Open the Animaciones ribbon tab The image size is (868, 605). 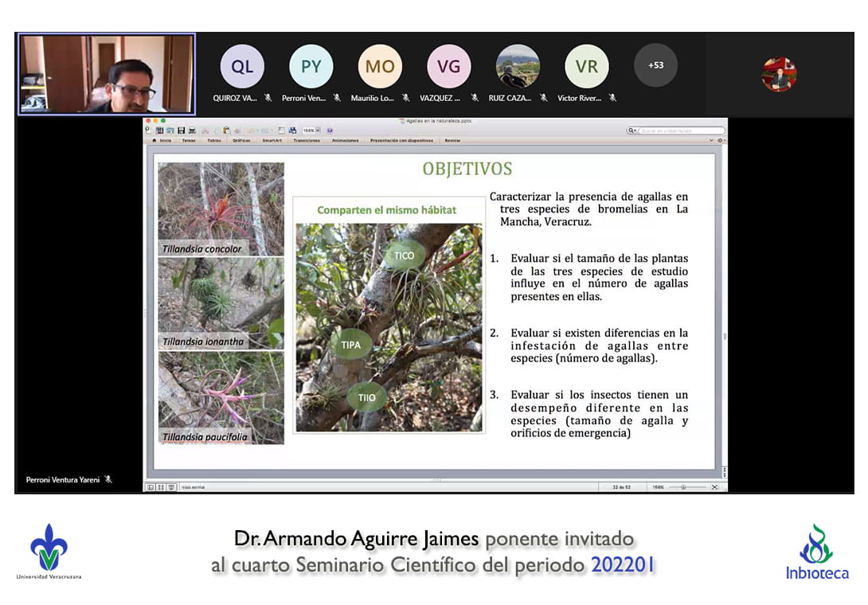[x=345, y=140]
